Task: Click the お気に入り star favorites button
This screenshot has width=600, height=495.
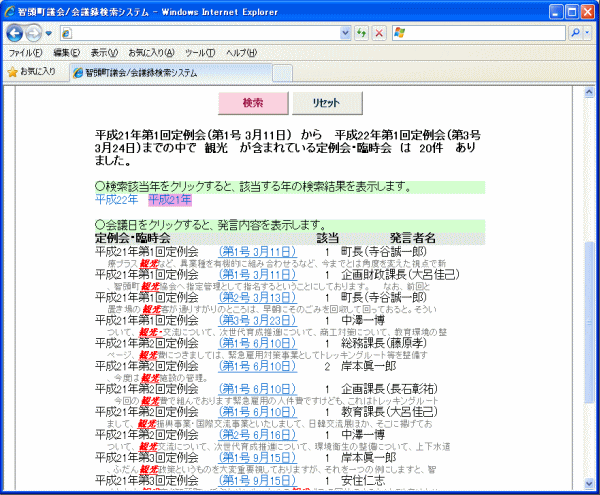Action: [x=31, y=72]
